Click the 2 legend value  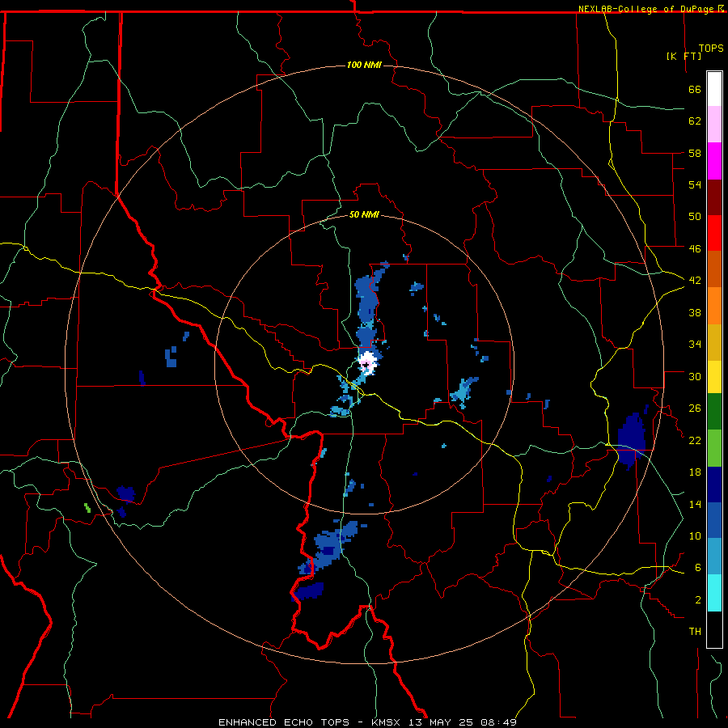coord(697,599)
